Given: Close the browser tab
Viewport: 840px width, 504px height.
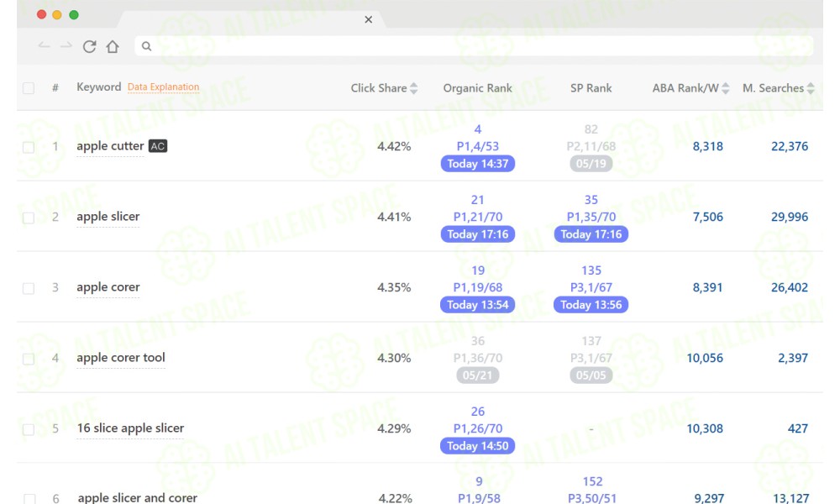Looking at the screenshot, I should (x=368, y=20).
